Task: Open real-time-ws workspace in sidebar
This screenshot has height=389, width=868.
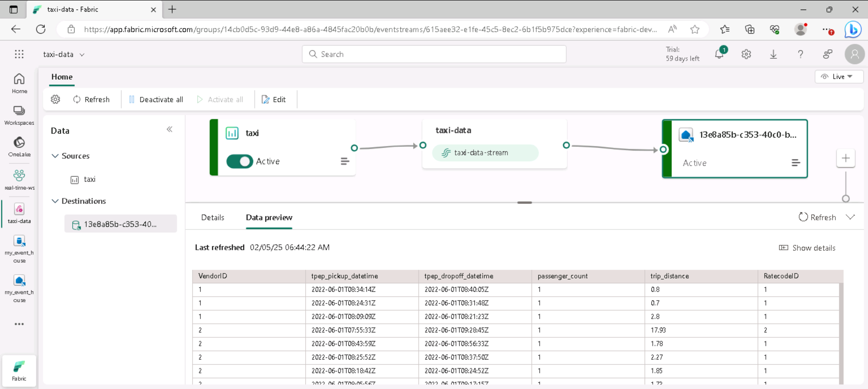Action: coord(19,179)
